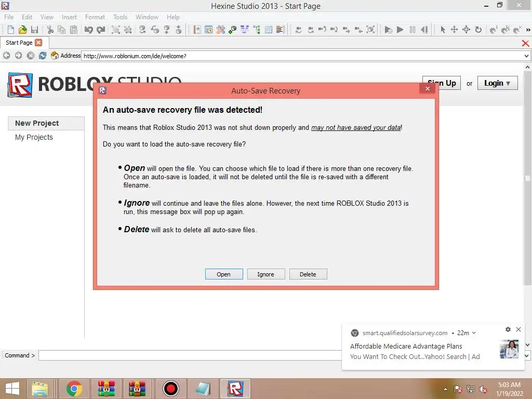Screen dimensions: 532x399
Task: Select the Move tool cross arrows
Action: coord(454,30)
